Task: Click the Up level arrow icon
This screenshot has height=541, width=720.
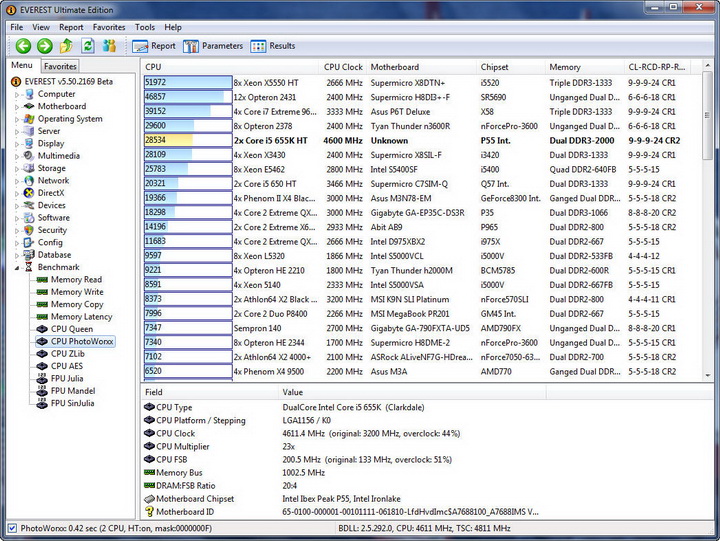Action: click(x=66, y=46)
